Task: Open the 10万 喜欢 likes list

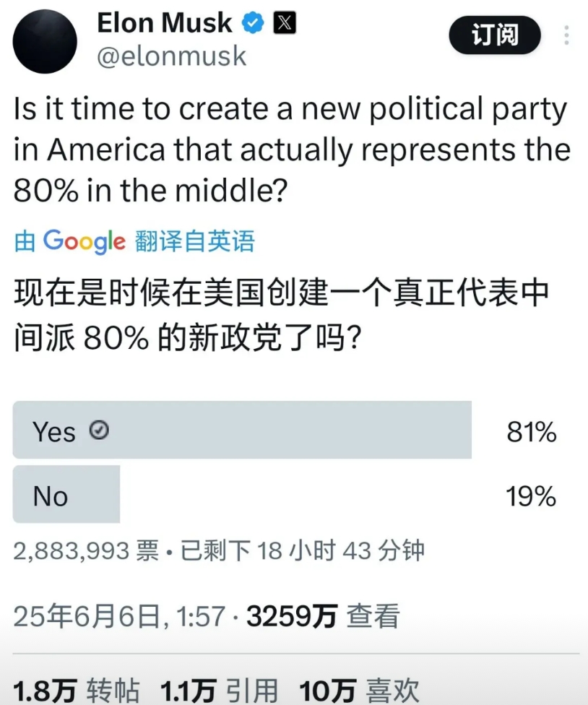Action: click(359, 691)
